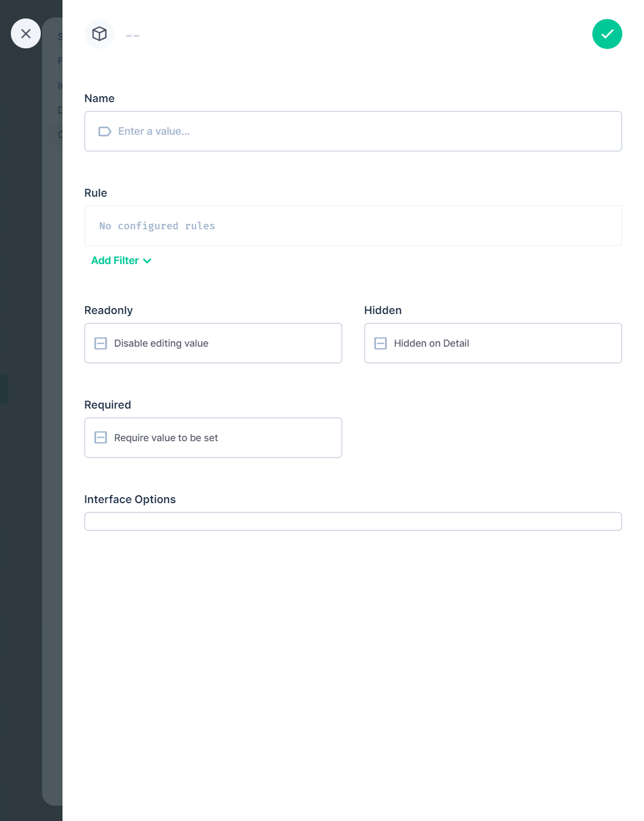The image size is (644, 821).
Task: Click the -- title placeholder in header
Action: click(x=133, y=36)
